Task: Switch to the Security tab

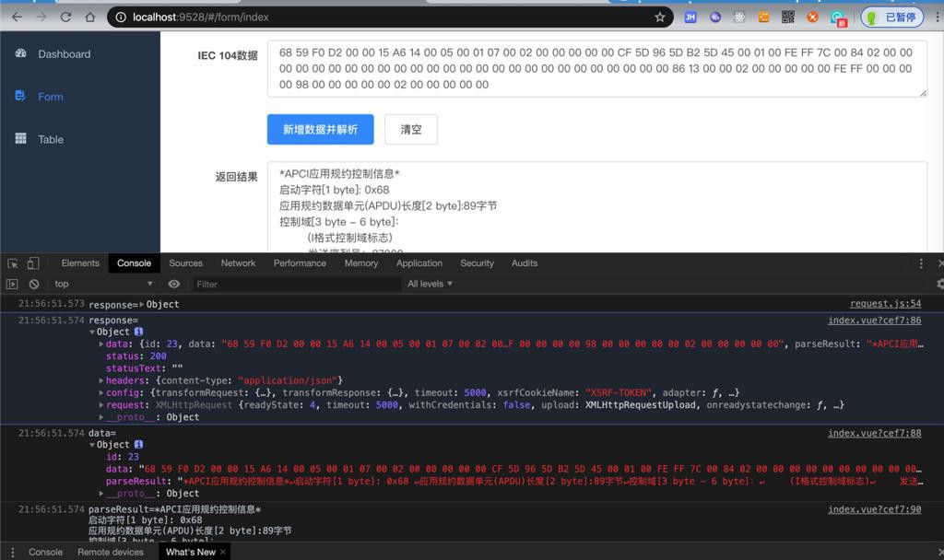Action: pos(478,263)
